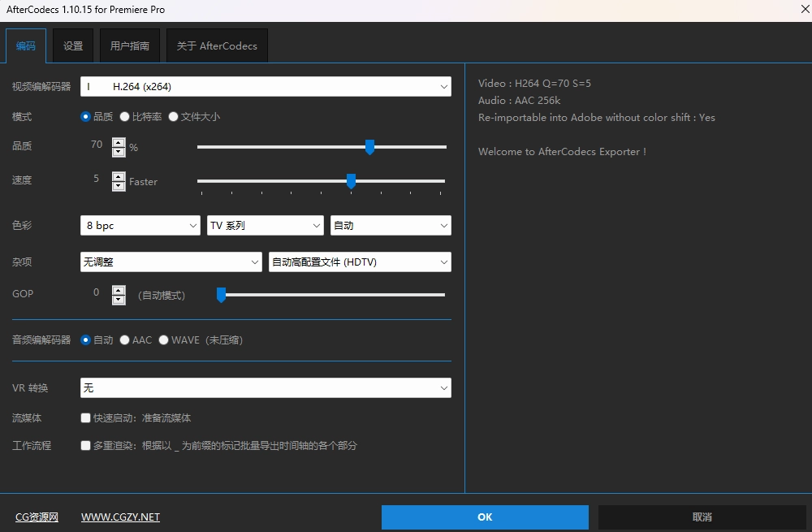Open the H.264 (x264) video codec dropdown
812x532 pixels.
[266, 86]
